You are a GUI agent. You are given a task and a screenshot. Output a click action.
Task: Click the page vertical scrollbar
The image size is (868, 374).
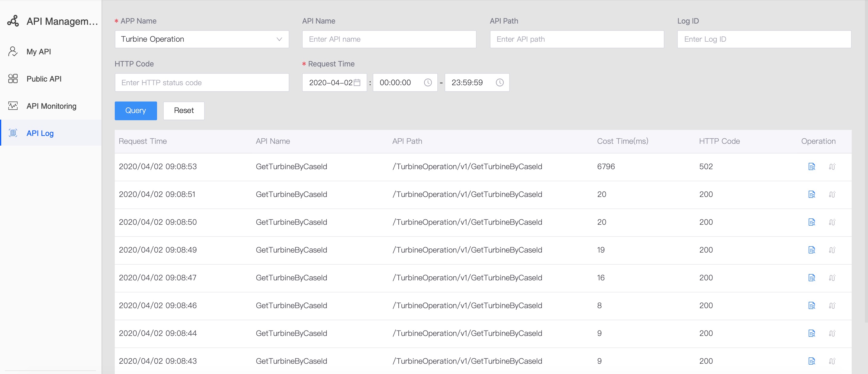(866, 162)
